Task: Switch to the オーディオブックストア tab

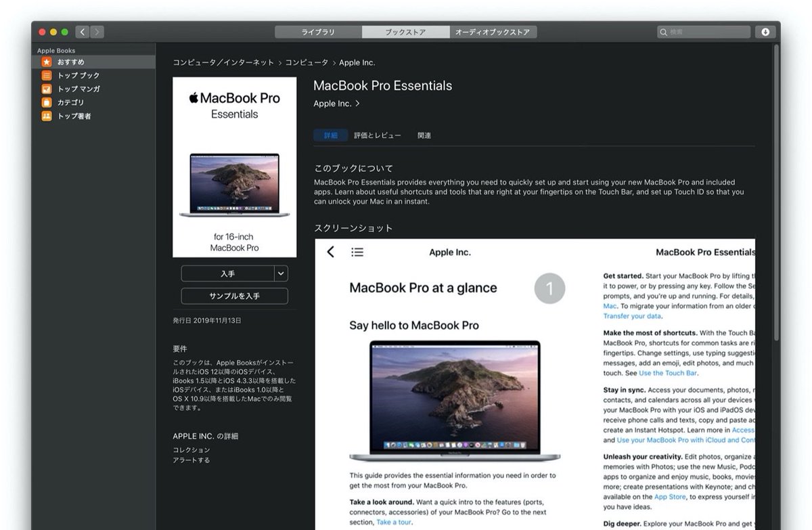Action: (x=493, y=32)
